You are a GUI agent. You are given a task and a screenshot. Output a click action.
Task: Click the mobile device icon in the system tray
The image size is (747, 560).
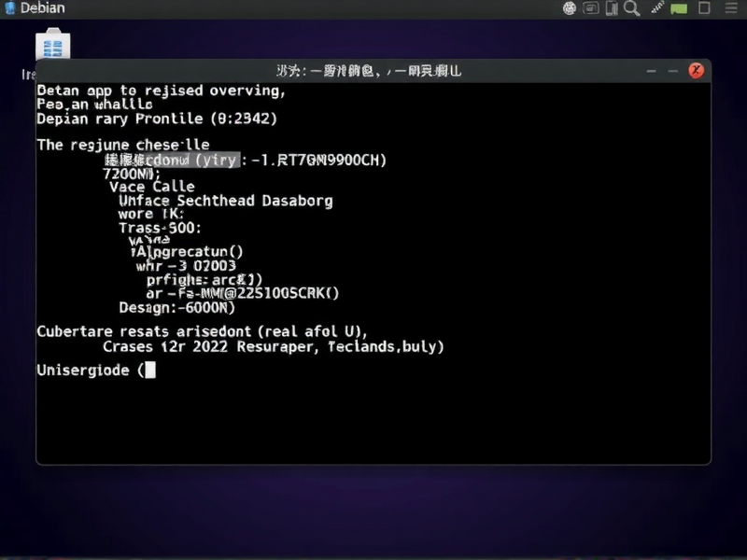[x=612, y=7]
